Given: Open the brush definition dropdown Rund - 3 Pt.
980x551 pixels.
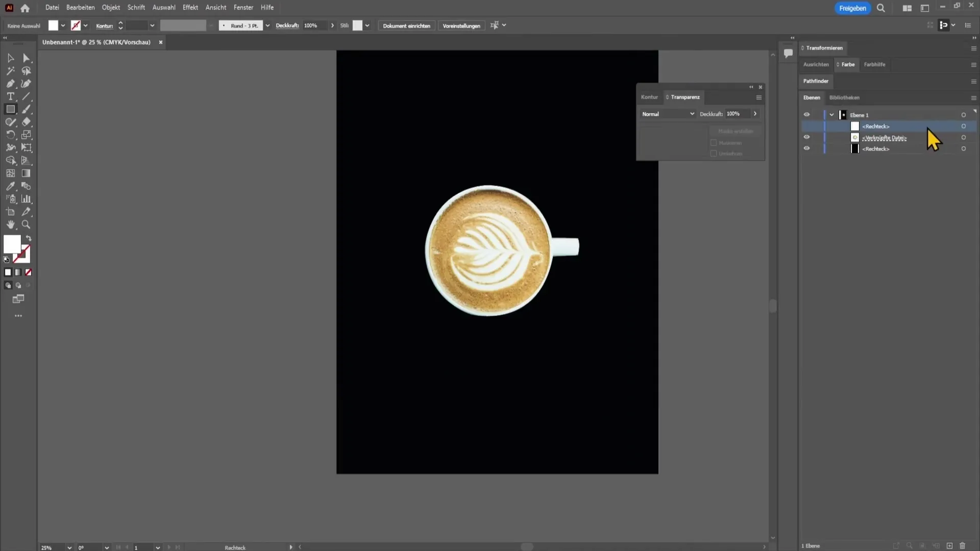Looking at the screenshot, I should pyautogui.click(x=267, y=26).
